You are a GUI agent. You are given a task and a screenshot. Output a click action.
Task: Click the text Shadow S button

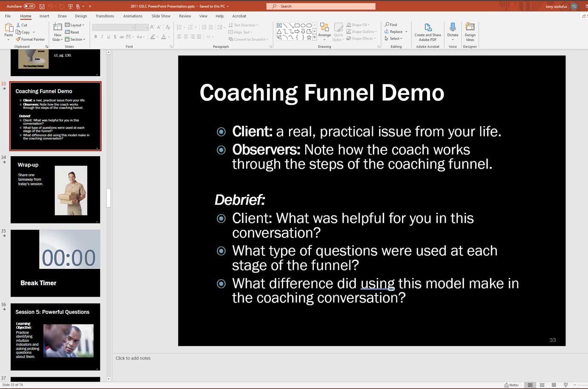[x=115, y=37]
